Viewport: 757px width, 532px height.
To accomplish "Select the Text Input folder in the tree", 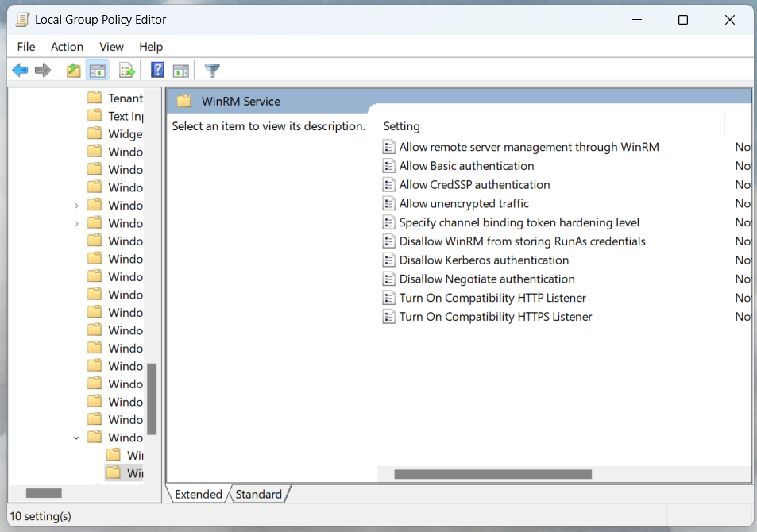I will 125,116.
